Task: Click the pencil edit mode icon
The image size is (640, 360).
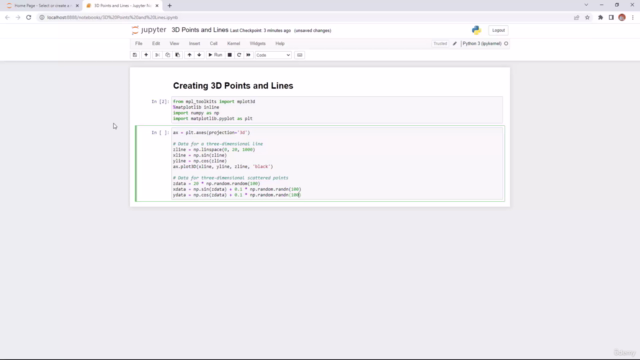Action: pyautogui.click(x=455, y=44)
